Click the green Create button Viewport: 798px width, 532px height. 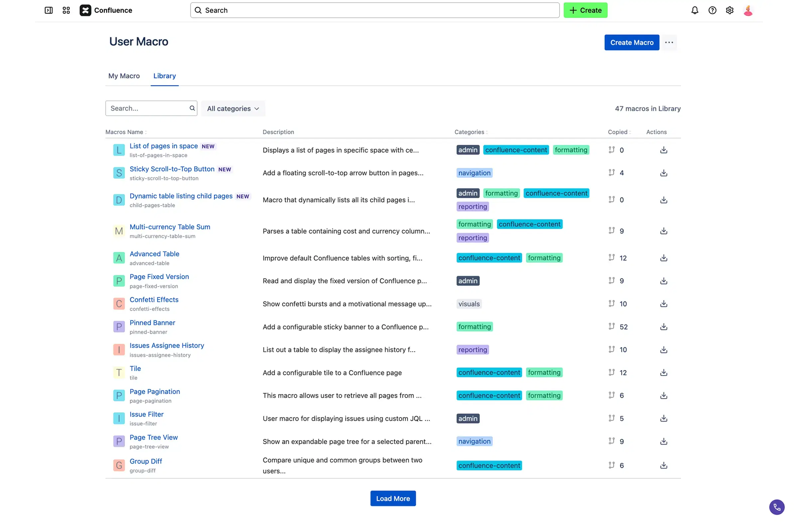[x=586, y=10]
